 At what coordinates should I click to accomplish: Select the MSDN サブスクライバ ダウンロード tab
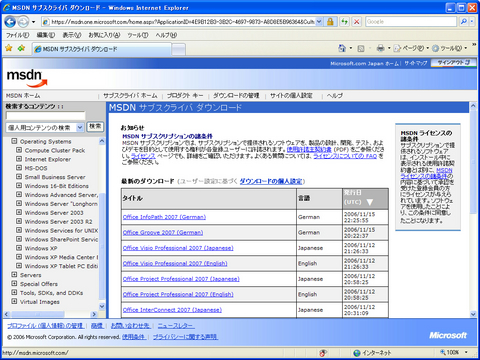click(x=102, y=49)
